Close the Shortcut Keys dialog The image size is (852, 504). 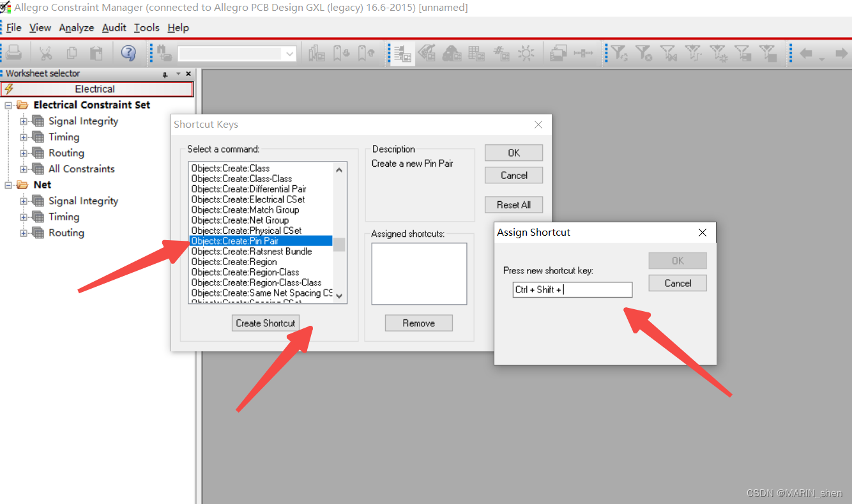coord(538,125)
